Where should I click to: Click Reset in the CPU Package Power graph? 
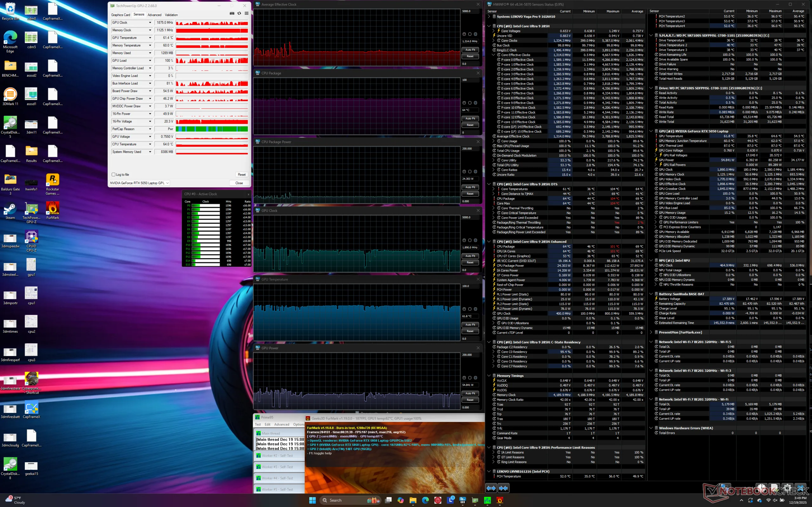point(470,194)
